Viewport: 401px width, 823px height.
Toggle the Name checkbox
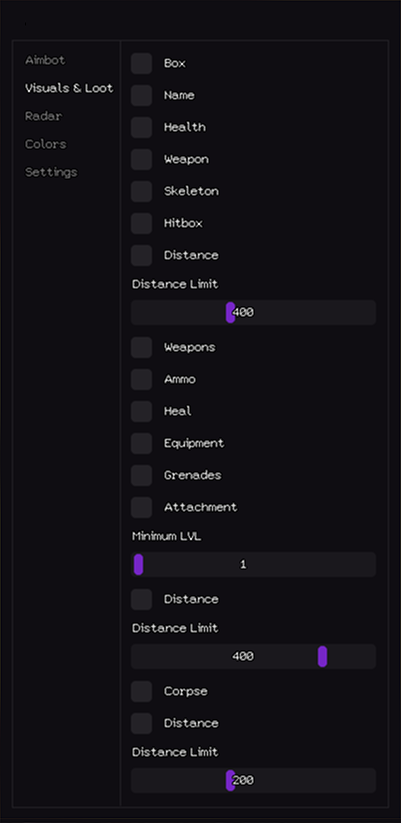142,96
